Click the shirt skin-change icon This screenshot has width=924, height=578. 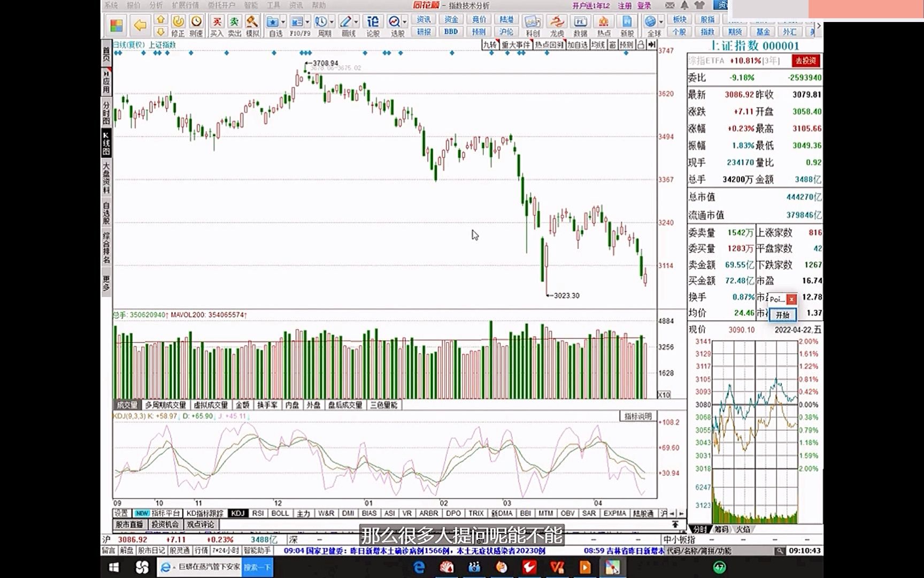tap(699, 5)
